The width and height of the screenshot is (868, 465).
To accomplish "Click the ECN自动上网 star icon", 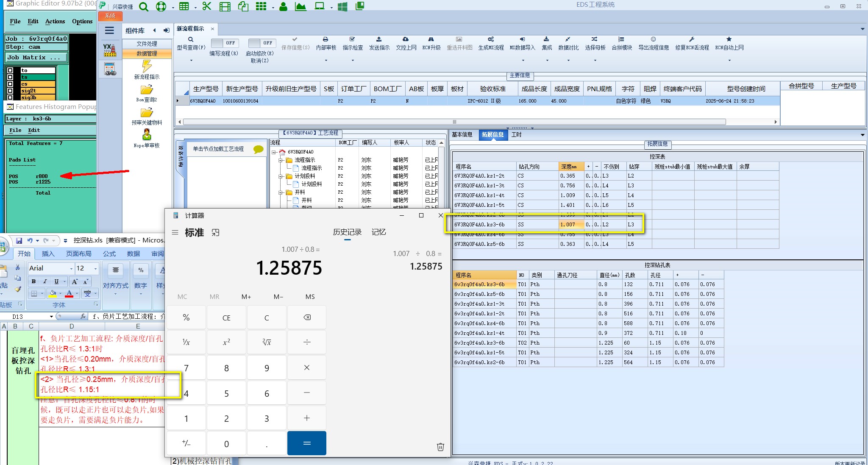I will 729,39.
